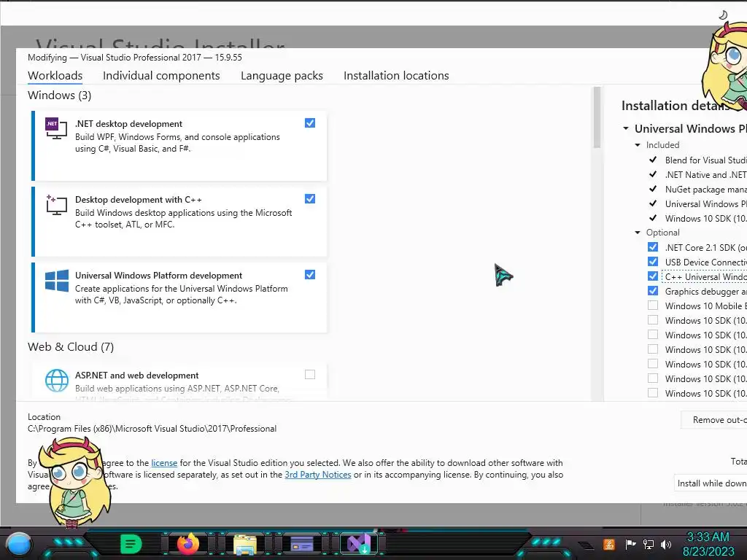Click the Visual Studio Installer taskbar icon
The height and width of the screenshot is (560, 747).
tap(359, 544)
